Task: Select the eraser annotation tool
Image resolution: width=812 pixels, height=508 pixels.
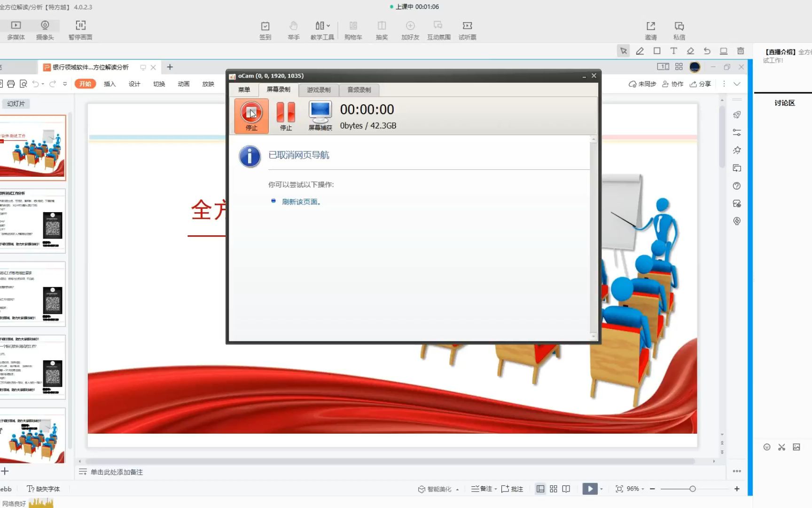Action: click(690, 51)
